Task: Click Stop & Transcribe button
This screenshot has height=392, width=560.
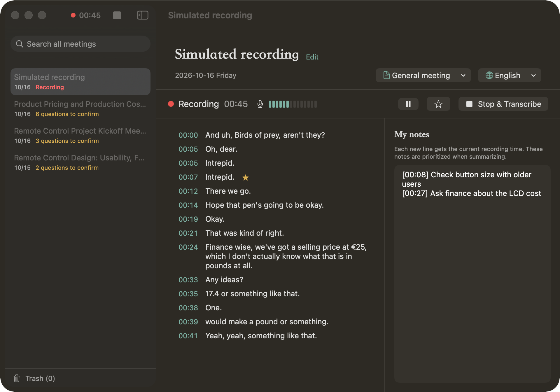Action: coord(503,104)
